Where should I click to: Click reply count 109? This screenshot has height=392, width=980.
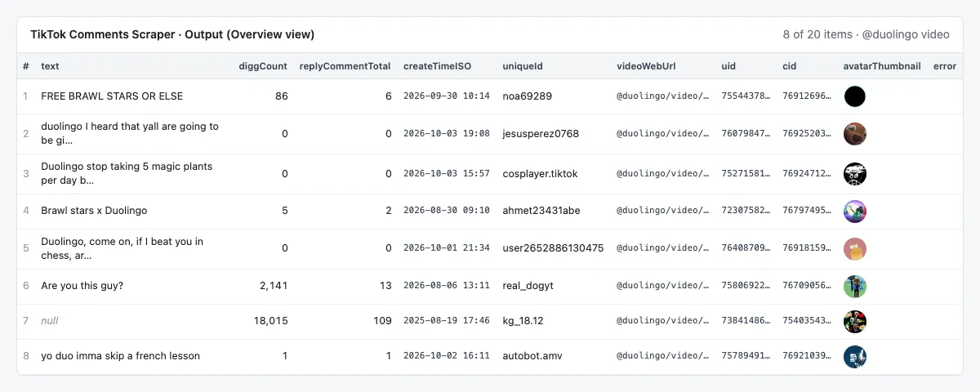coord(382,322)
